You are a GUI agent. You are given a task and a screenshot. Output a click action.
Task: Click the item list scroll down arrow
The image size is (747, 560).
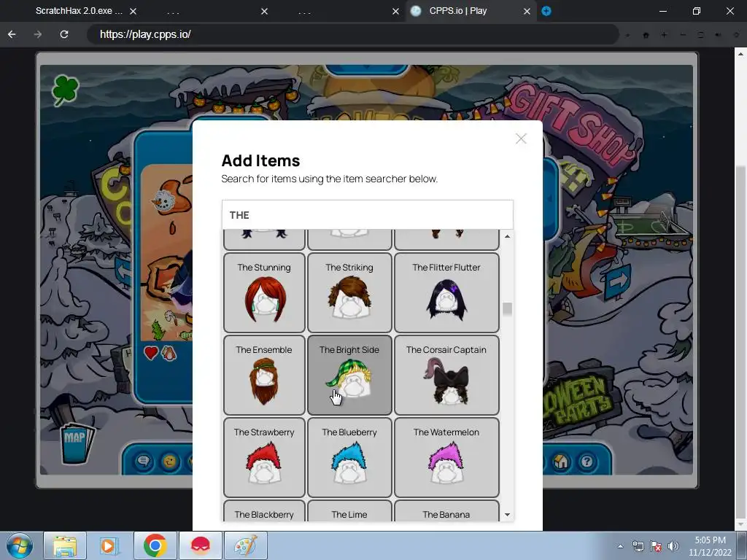point(508,514)
